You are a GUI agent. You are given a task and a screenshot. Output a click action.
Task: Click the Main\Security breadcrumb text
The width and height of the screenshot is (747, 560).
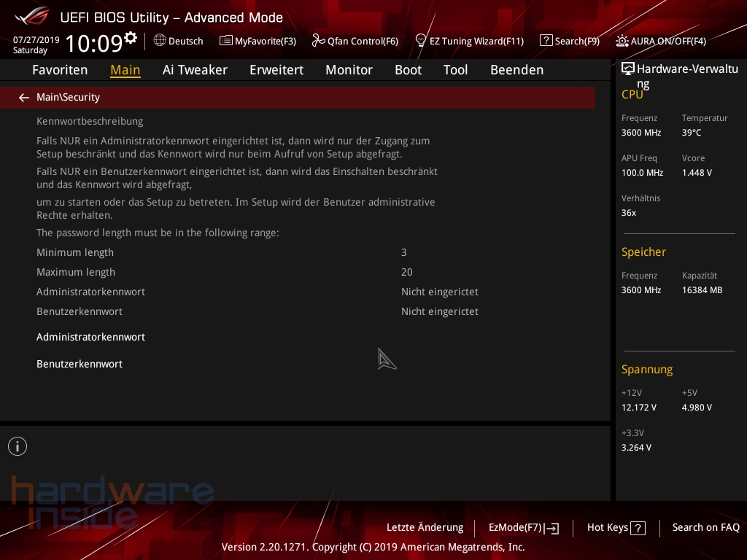[68, 97]
